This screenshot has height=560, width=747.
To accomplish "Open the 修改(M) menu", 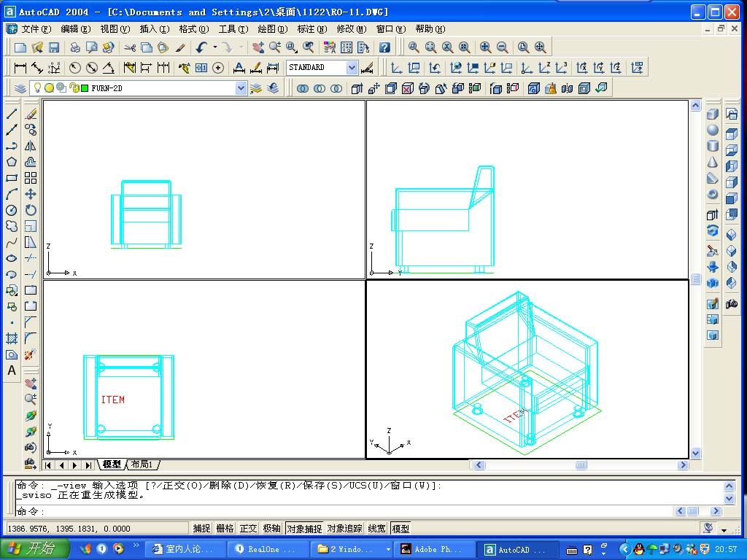I will [352, 29].
